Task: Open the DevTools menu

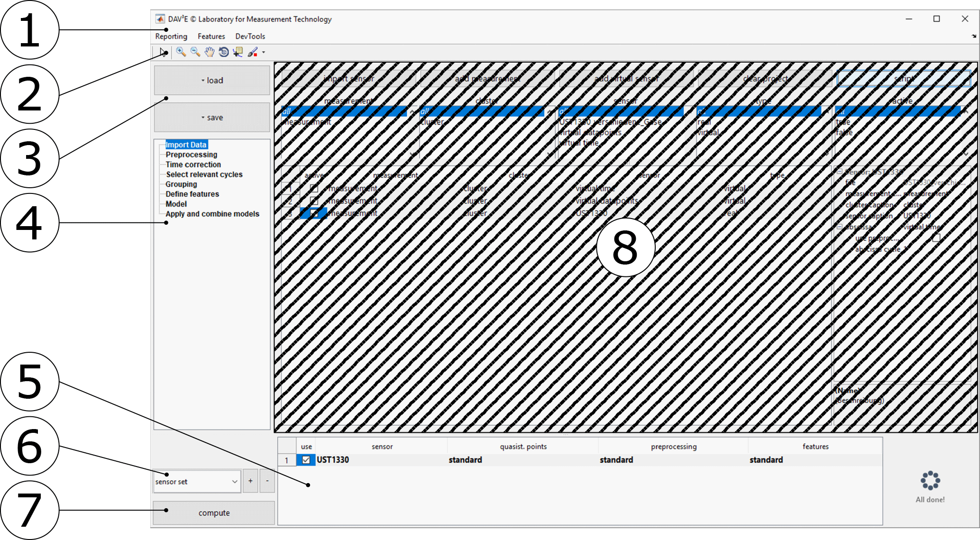Action: 250,37
